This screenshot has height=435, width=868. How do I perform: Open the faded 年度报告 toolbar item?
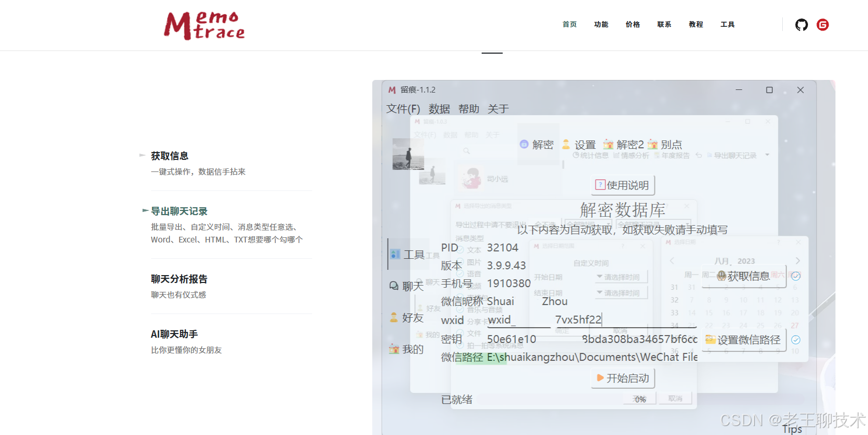point(672,156)
